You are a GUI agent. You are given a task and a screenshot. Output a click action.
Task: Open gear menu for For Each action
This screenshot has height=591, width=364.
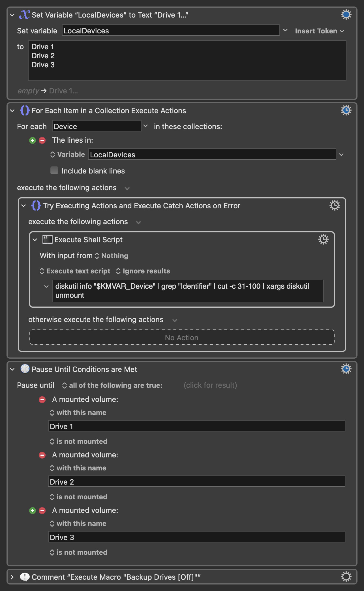346,110
